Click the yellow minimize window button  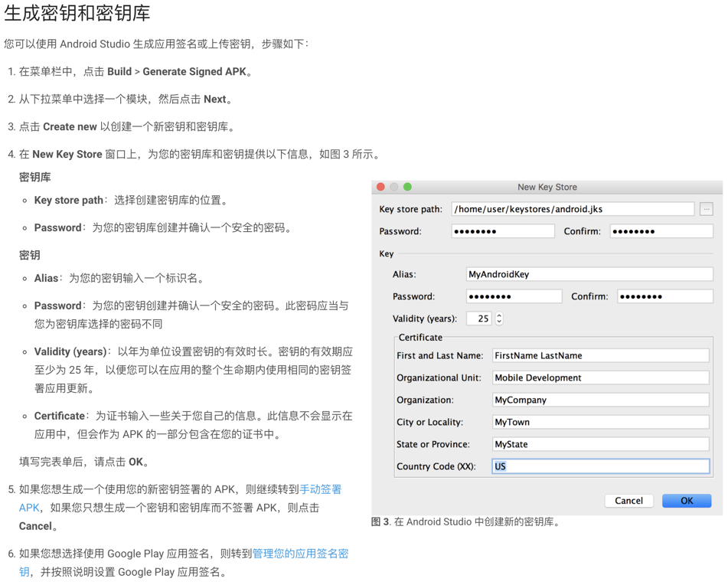coord(393,187)
